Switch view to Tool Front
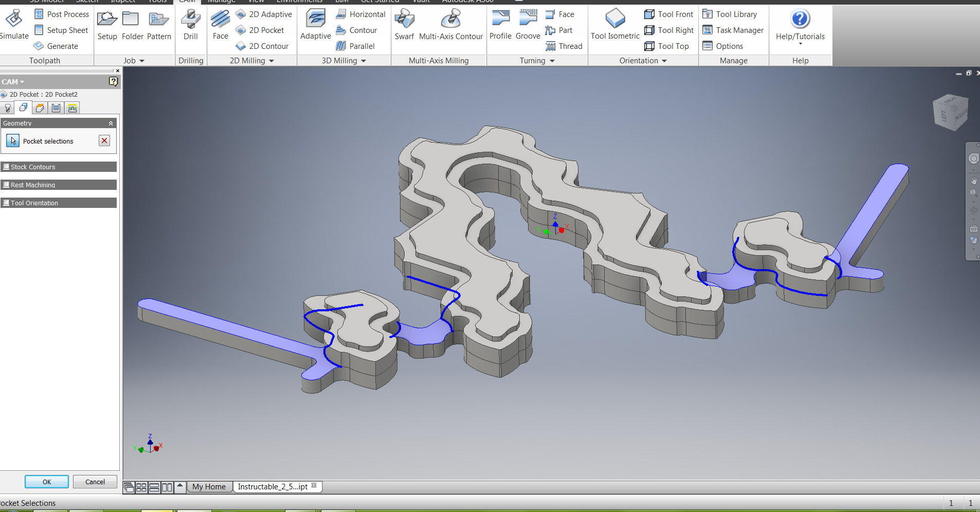Viewport: 980px width, 512px height. coord(669,14)
